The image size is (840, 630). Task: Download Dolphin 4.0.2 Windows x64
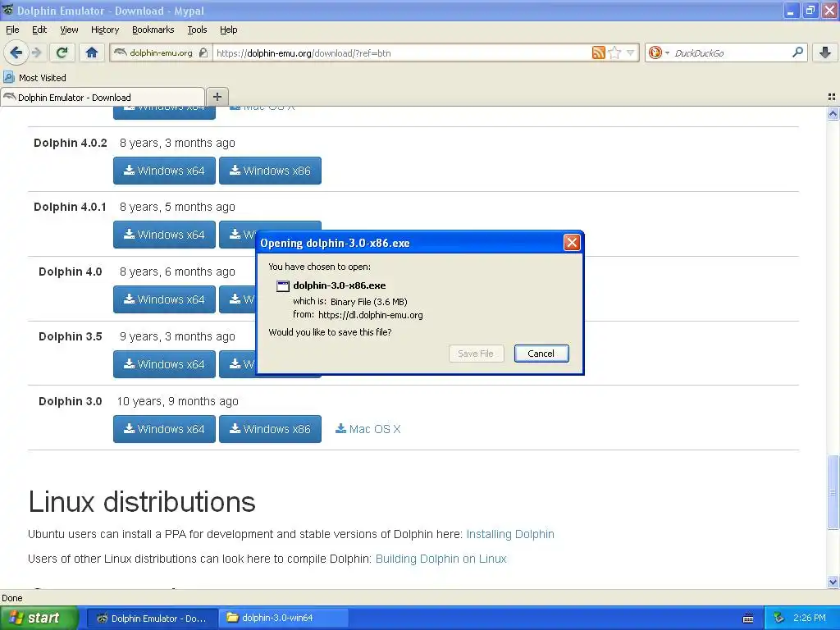pos(164,171)
